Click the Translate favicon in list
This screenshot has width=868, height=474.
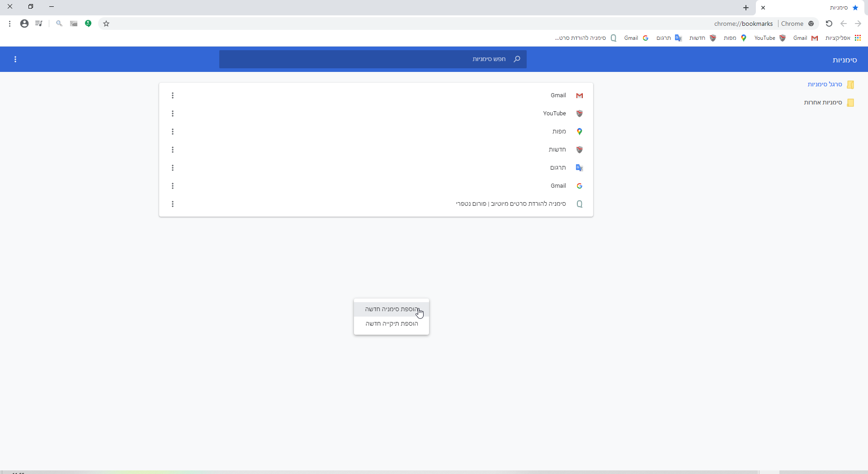point(580,168)
